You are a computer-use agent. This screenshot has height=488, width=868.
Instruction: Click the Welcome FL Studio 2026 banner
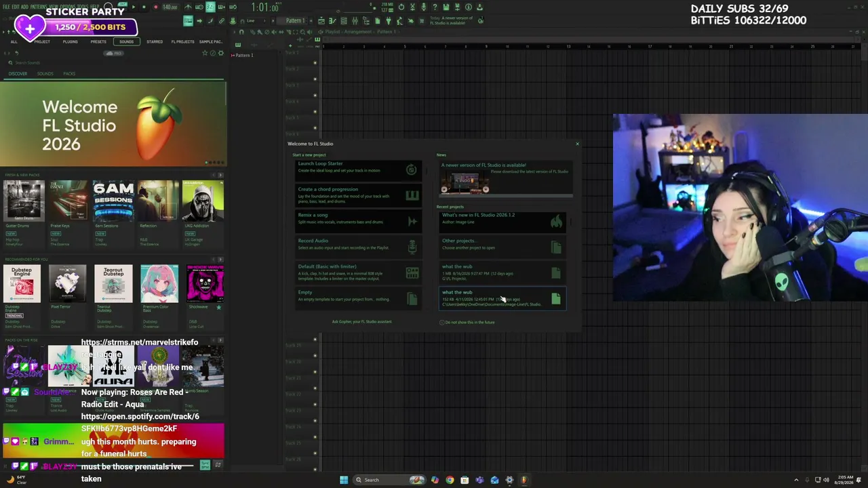click(113, 124)
